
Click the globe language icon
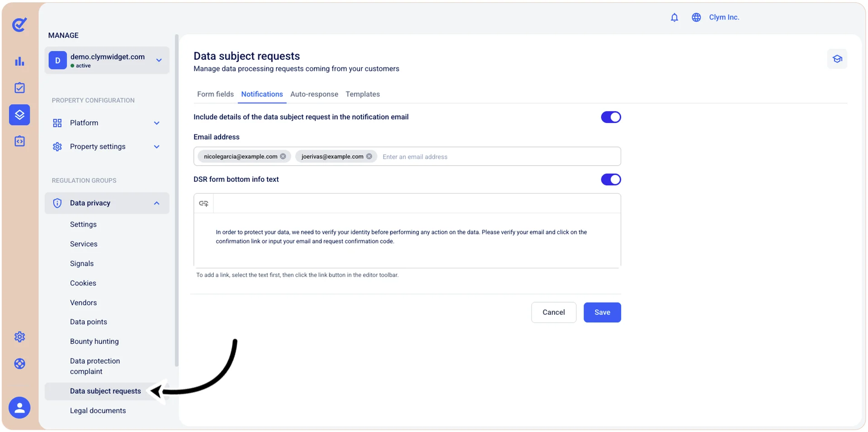pyautogui.click(x=696, y=17)
